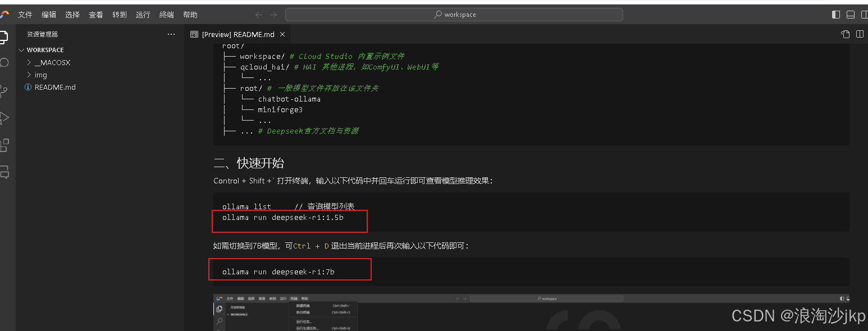Open the Explorer view in activity bar
This screenshot has height=331, width=868.
click(3, 37)
